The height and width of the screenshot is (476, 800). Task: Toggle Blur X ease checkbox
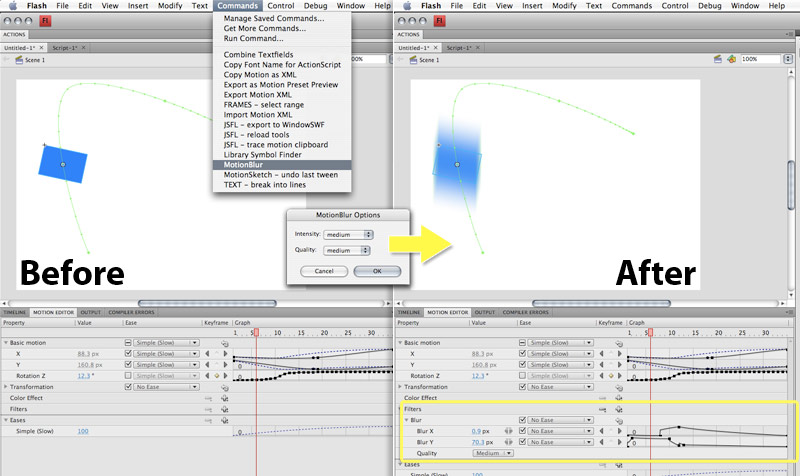click(x=522, y=431)
